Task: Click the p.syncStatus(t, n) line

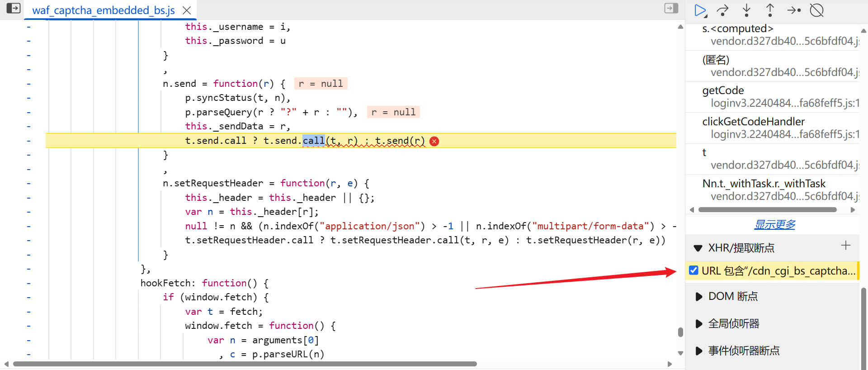Action: point(237,98)
